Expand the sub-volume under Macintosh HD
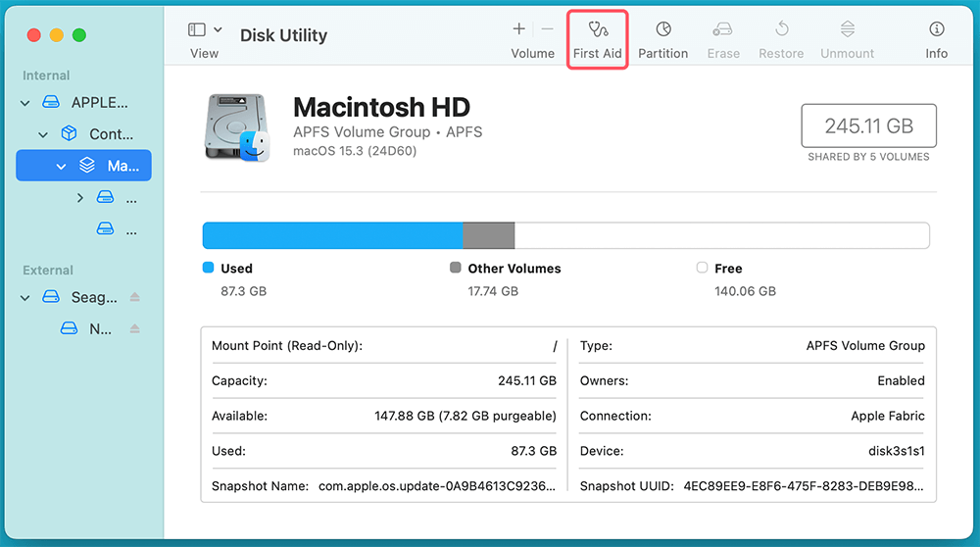Viewport: 980px width, 547px height. point(80,198)
